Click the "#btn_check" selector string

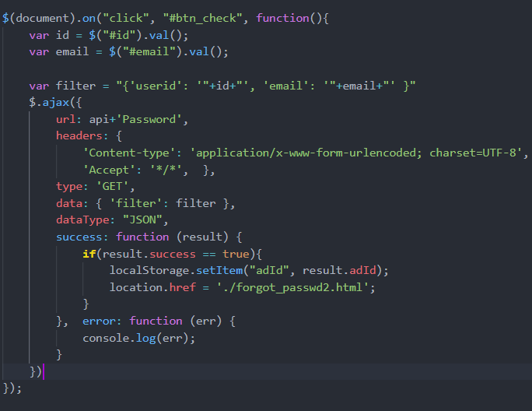click(203, 18)
